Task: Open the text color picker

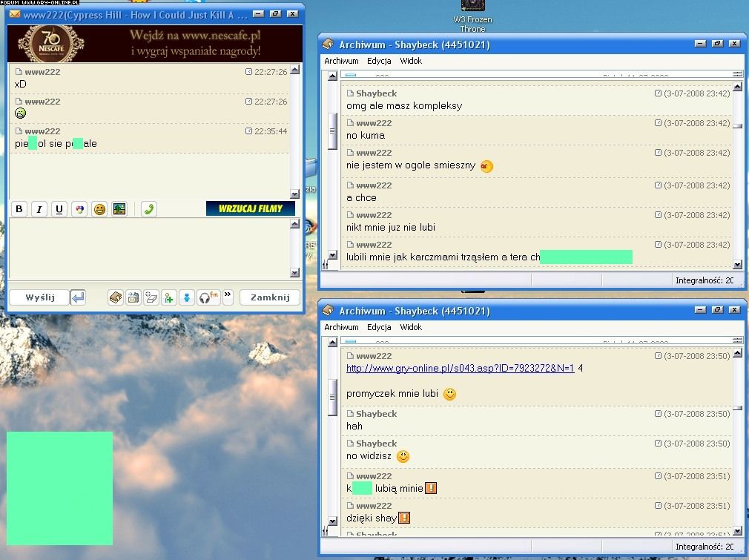Action: tap(79, 209)
